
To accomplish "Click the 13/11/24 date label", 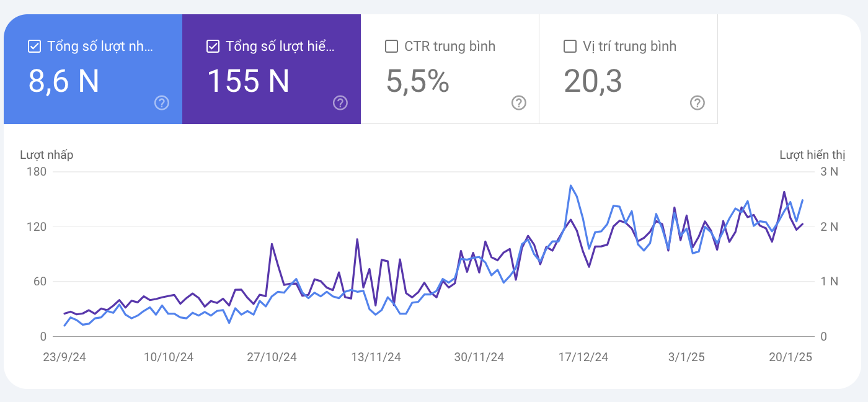I will pyautogui.click(x=376, y=357).
